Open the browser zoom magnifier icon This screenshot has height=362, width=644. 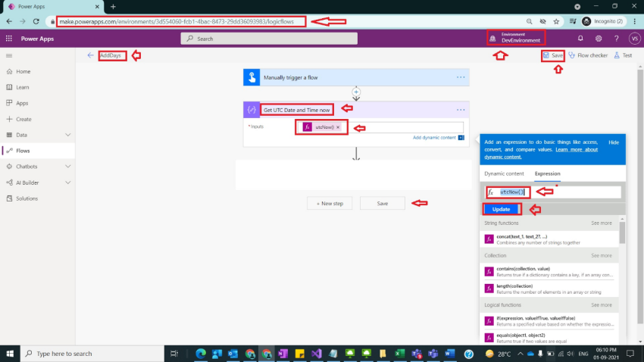click(x=529, y=21)
